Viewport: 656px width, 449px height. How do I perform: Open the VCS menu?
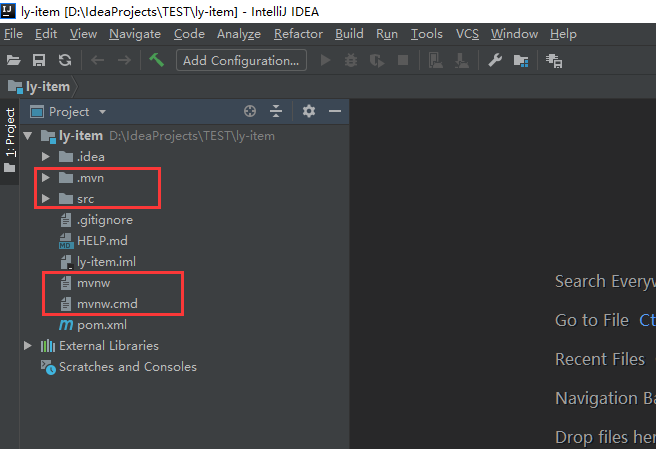467,34
